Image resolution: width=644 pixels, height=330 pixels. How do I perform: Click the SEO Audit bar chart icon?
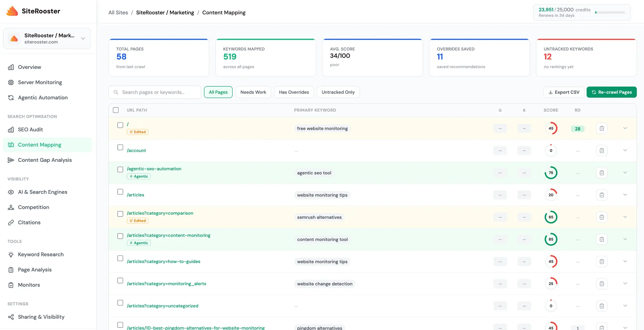coord(11,129)
